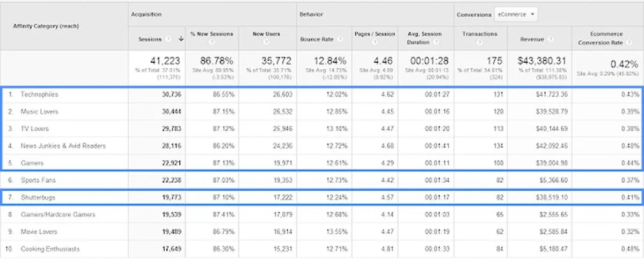This screenshot has width=644, height=259.
Task: Open the Music Lovers category link
Action: [x=39, y=111]
